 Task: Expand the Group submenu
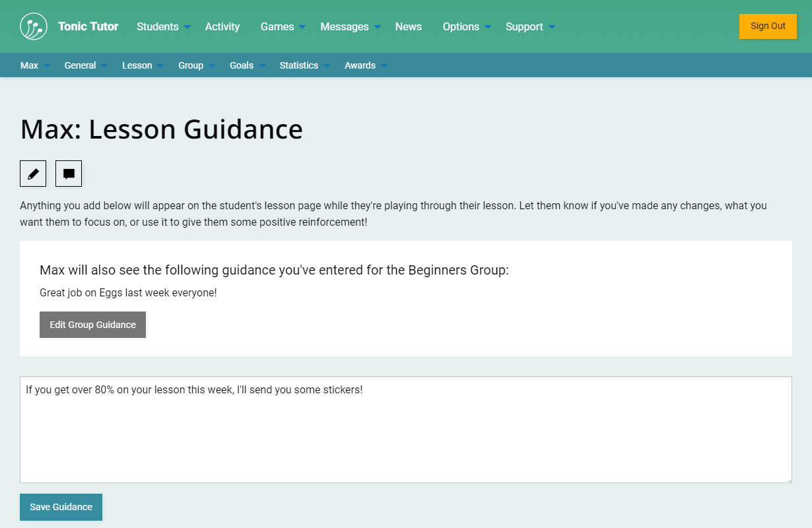click(196, 65)
